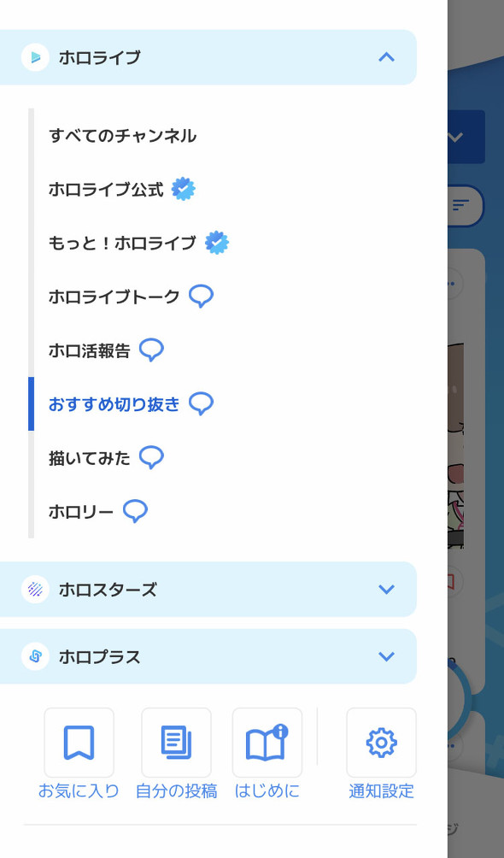Click the speech bubble next to ホロライブトーク
Image resolution: width=504 pixels, height=858 pixels.
pos(201,295)
